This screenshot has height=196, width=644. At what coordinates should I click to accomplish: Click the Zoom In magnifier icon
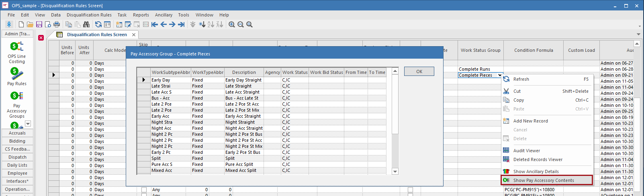tap(232, 24)
